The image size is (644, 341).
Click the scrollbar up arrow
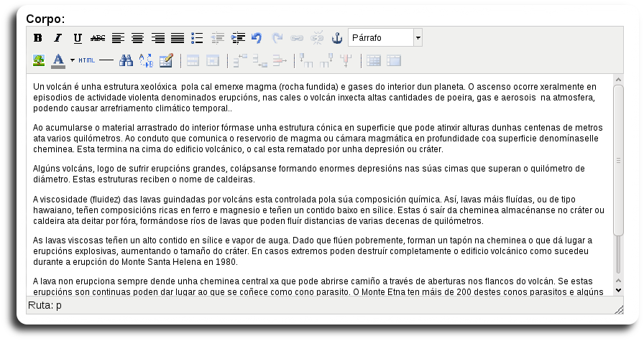click(618, 80)
